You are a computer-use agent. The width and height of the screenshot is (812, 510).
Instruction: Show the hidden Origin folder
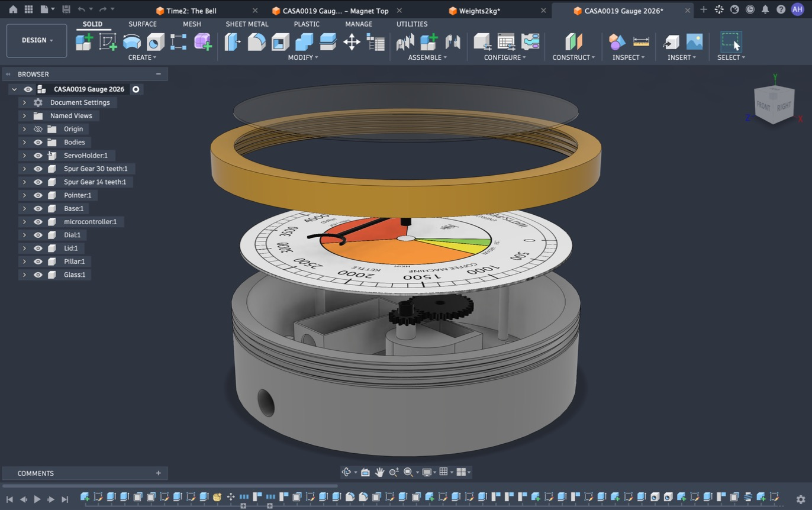38,129
